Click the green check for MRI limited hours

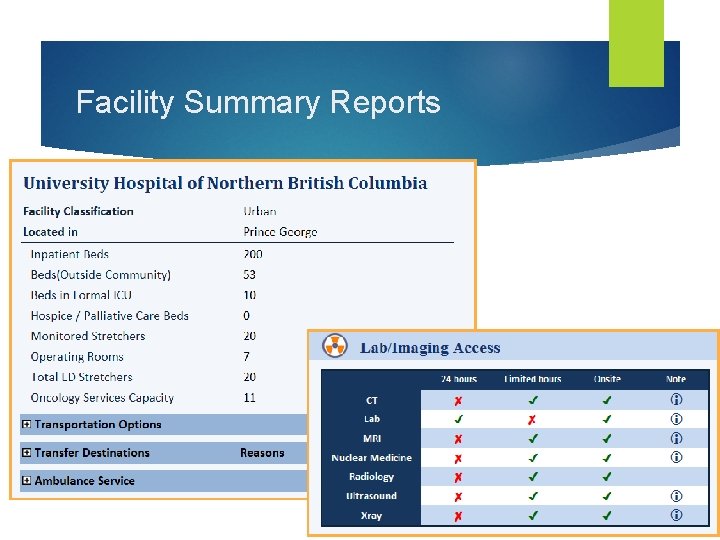533,439
